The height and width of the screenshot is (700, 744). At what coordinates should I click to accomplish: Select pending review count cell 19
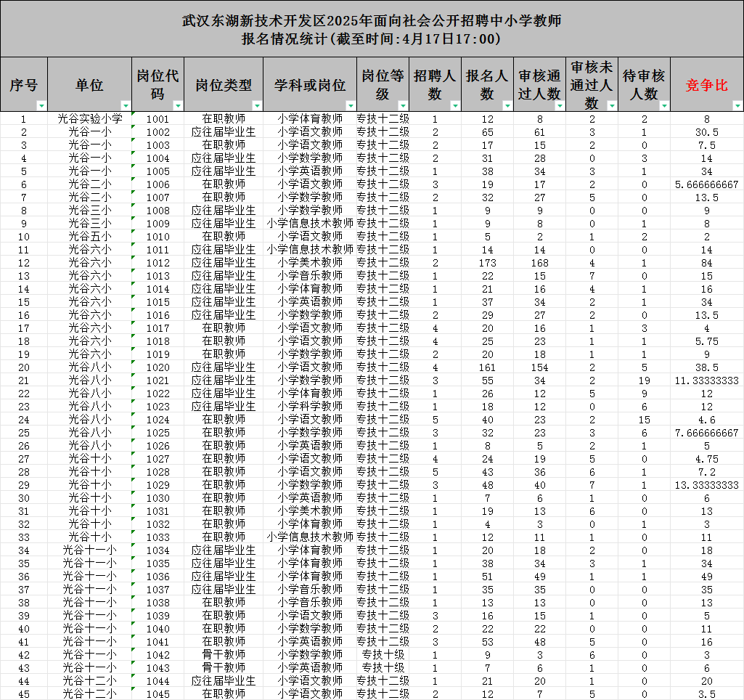click(x=644, y=380)
